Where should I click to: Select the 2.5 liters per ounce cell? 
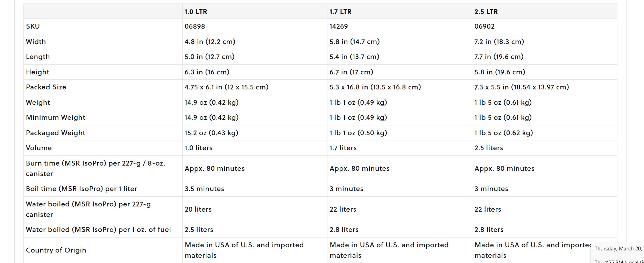tap(199, 229)
